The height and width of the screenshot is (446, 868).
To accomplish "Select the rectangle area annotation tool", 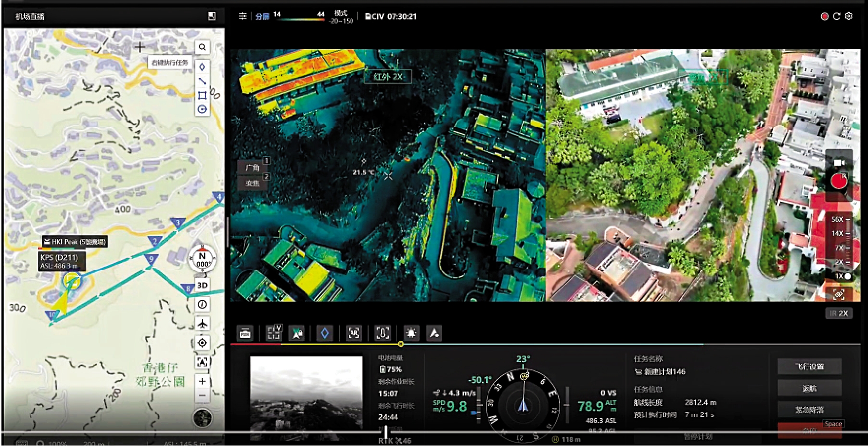I will pyautogui.click(x=203, y=95).
